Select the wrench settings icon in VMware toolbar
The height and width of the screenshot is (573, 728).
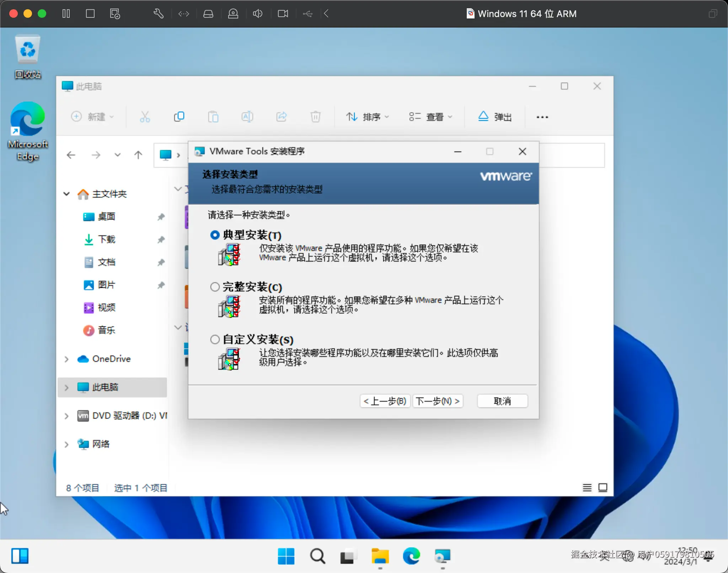(159, 14)
